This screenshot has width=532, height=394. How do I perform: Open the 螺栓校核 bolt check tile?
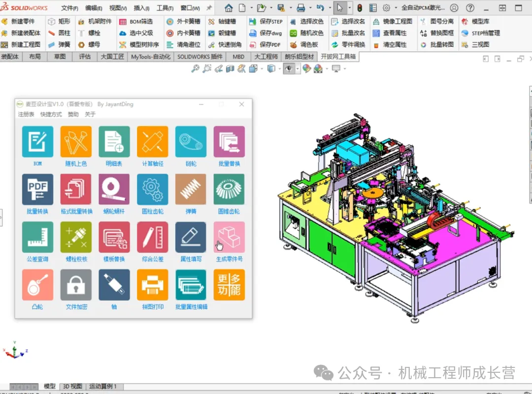click(x=76, y=237)
